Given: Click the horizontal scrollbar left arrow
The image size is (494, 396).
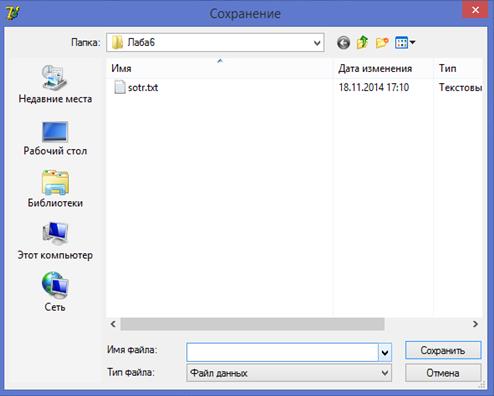Looking at the screenshot, I should pyautogui.click(x=113, y=324).
